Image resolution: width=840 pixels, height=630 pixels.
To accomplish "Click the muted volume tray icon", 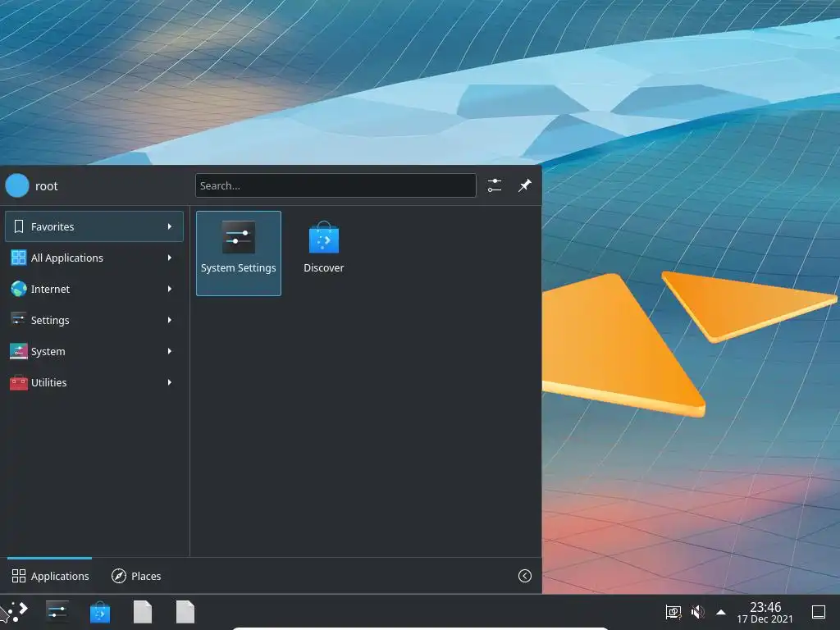I will [x=697, y=612].
